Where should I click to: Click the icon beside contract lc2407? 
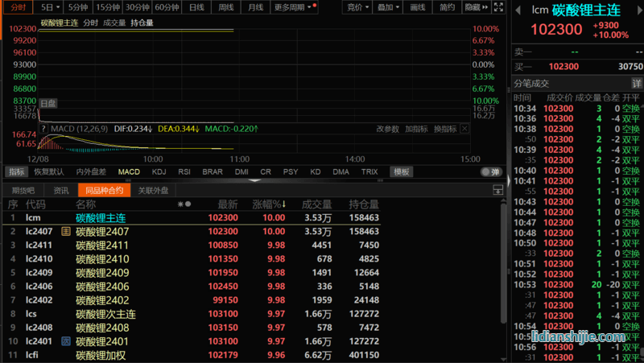[66, 231]
